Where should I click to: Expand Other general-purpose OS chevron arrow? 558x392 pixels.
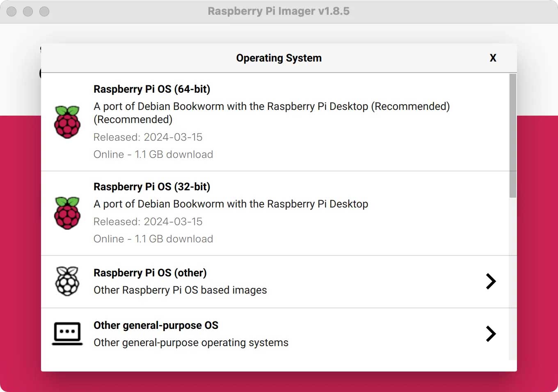tap(491, 334)
